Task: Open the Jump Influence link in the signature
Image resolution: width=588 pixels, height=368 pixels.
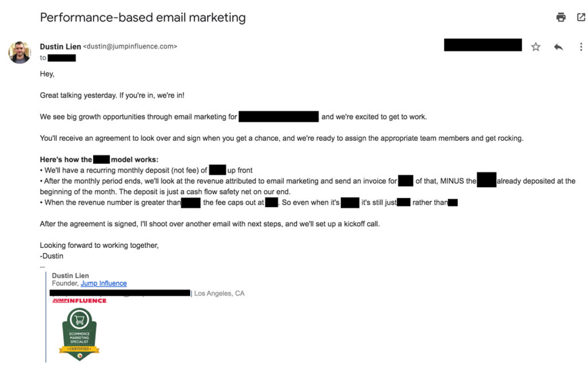Action: [103, 284]
